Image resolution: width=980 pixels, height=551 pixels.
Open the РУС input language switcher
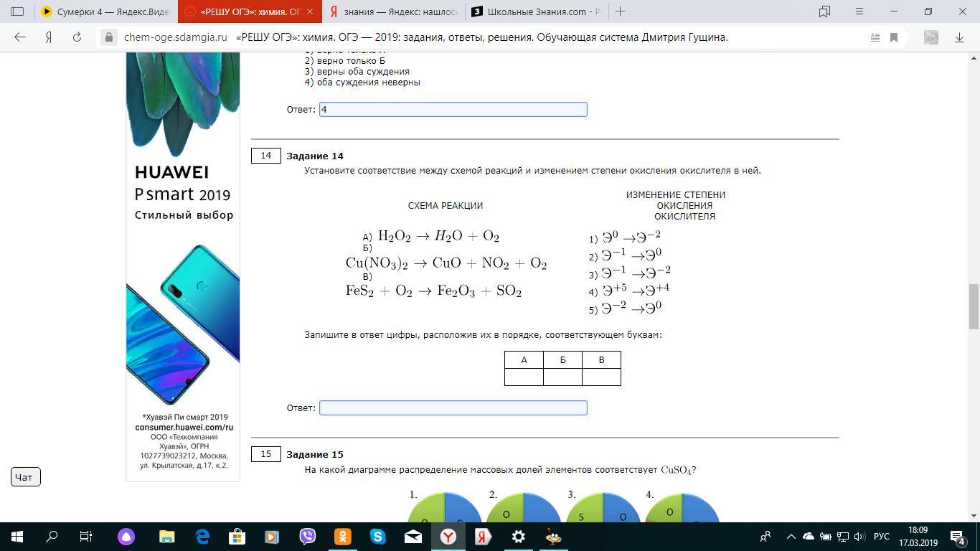[x=882, y=537]
